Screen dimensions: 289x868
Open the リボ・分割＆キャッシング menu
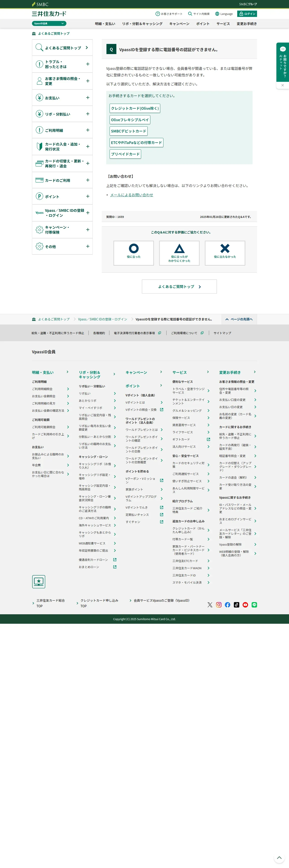[x=142, y=24]
